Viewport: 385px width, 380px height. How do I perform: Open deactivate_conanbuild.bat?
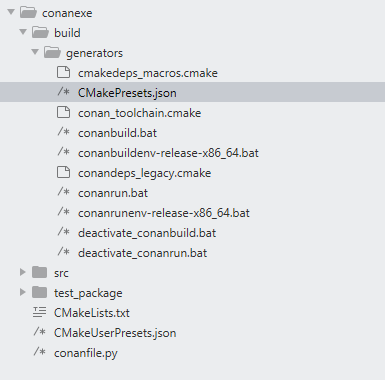click(147, 233)
